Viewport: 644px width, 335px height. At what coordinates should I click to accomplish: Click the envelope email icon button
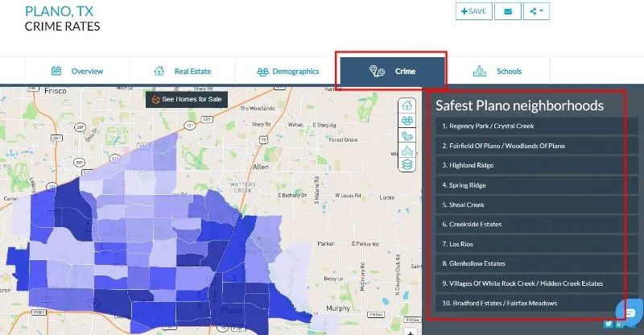pyautogui.click(x=507, y=11)
